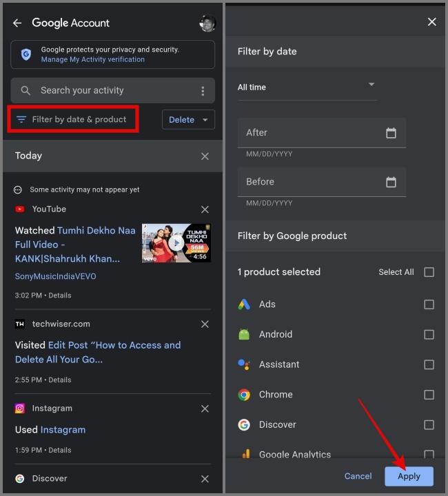The height and width of the screenshot is (496, 448).
Task: Click the Android robot icon
Action: coord(244,334)
